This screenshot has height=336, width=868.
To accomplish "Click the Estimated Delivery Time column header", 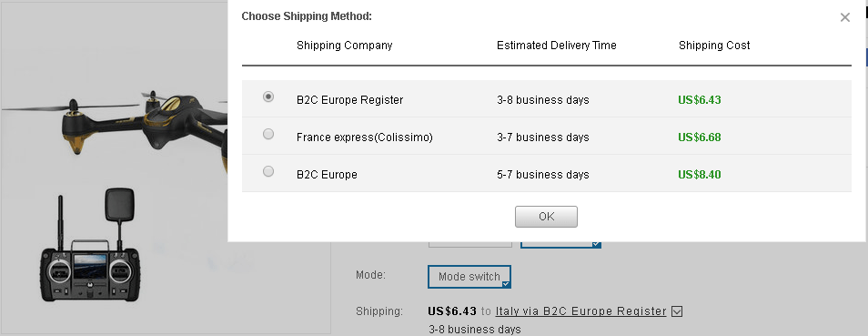I will (556, 46).
